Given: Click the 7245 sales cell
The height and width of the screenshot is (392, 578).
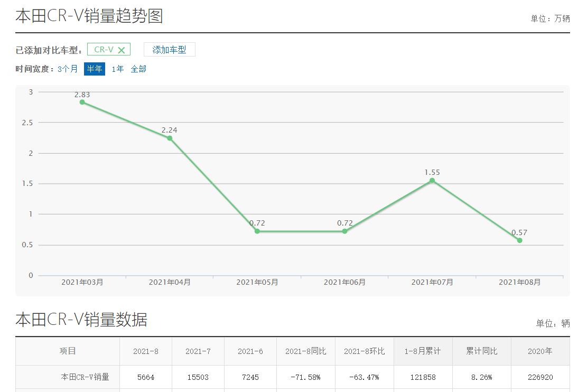Looking at the screenshot, I should pos(250,377).
